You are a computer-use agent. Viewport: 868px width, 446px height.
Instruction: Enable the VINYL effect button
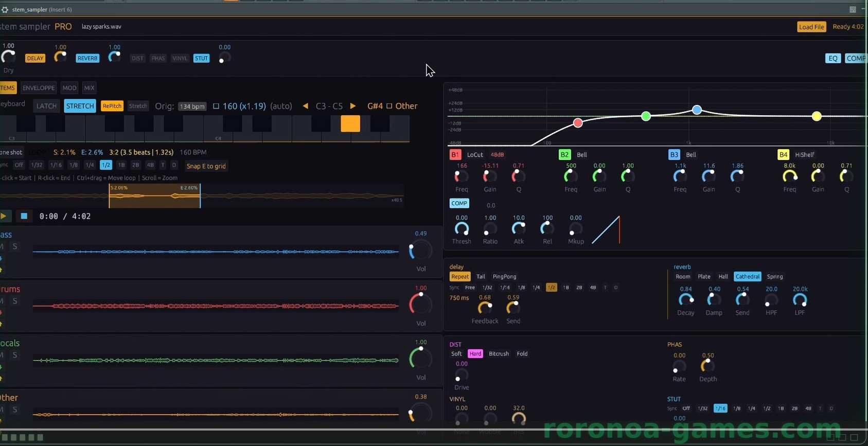click(x=180, y=58)
